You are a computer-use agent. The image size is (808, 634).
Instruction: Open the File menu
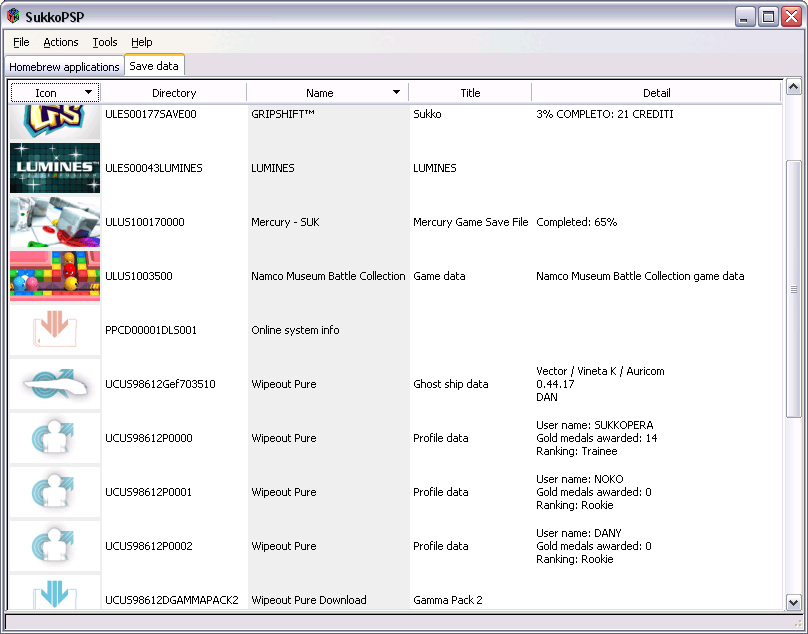tap(20, 42)
